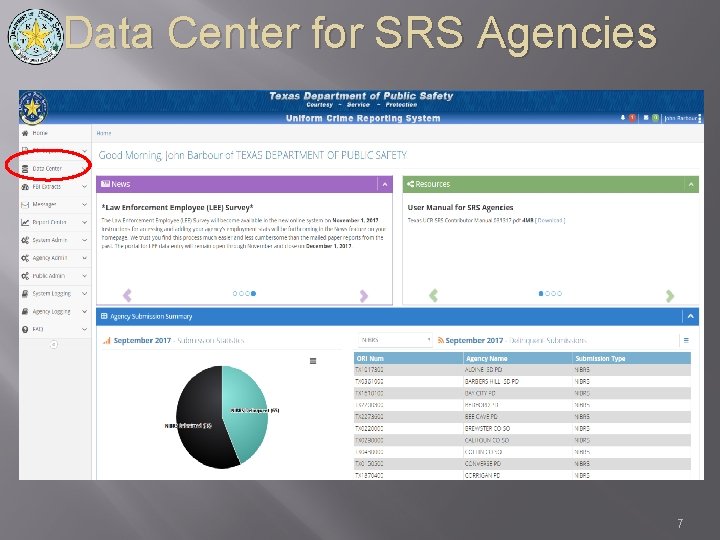The width and height of the screenshot is (720, 540).
Task: Click the Texas DPS seal in application header
Action: pyautogui.click(x=33, y=108)
